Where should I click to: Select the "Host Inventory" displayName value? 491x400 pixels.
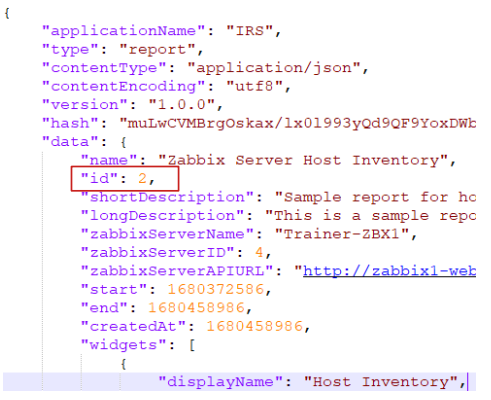(380, 382)
